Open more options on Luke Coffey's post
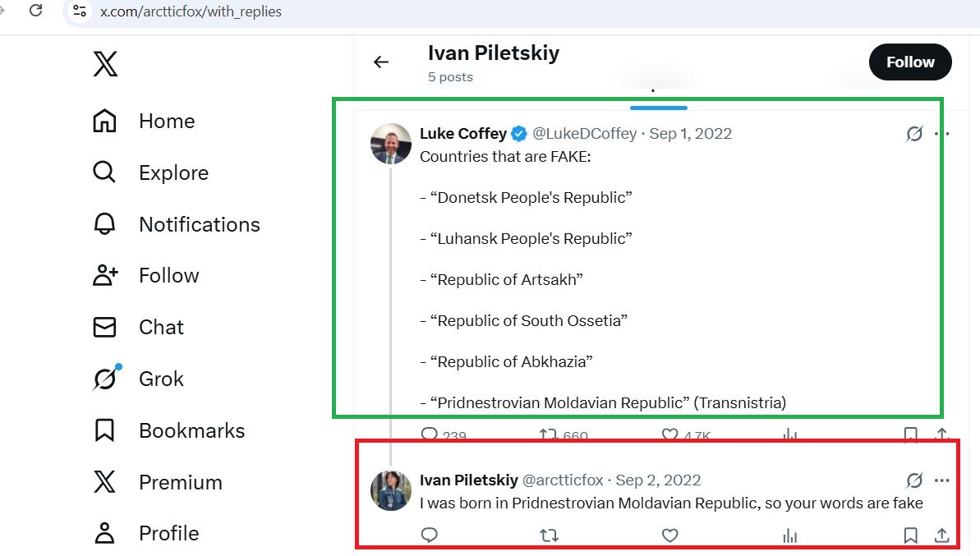980x556 pixels. pyautogui.click(x=942, y=133)
